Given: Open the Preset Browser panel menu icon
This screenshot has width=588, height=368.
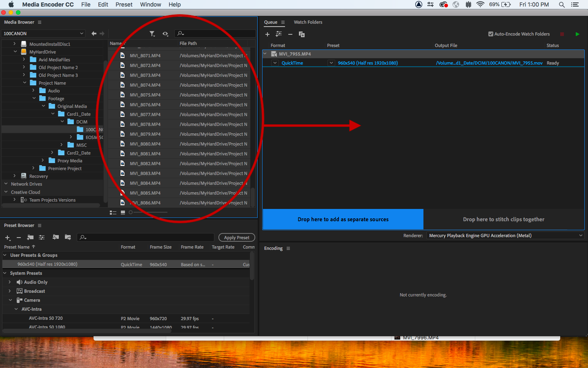Looking at the screenshot, I should pyautogui.click(x=40, y=226).
